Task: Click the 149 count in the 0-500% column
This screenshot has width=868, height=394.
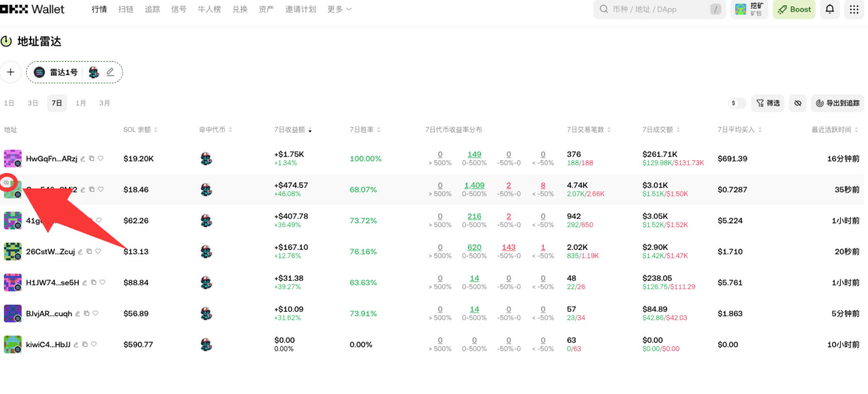Action: pos(474,154)
